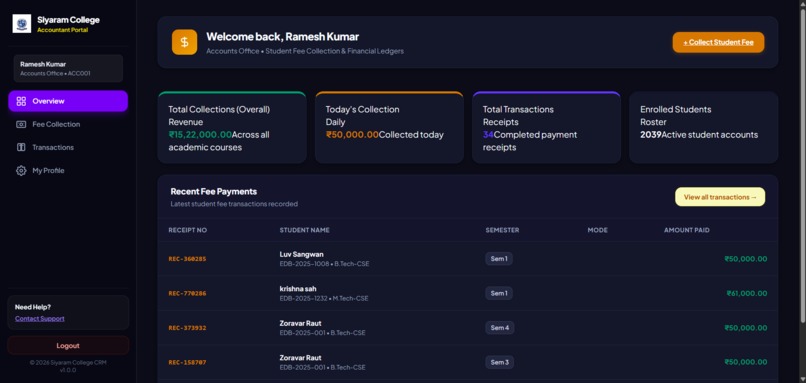Click the Sem 1 badge for krishna sah

coord(499,294)
